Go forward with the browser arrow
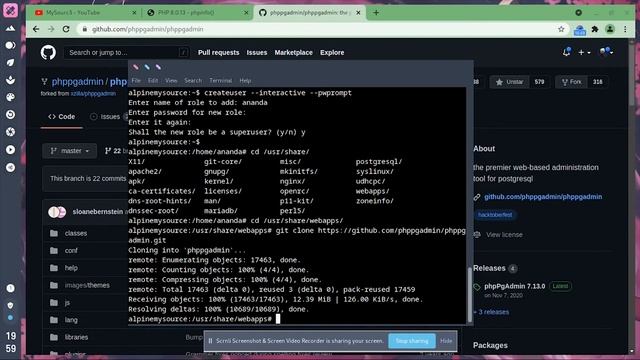This screenshot has width=640, height=360. (51, 29)
